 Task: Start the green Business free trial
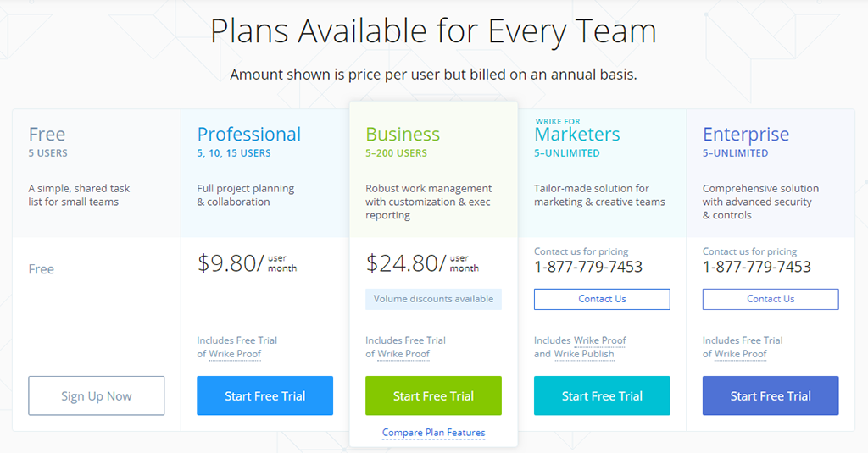coord(433,395)
